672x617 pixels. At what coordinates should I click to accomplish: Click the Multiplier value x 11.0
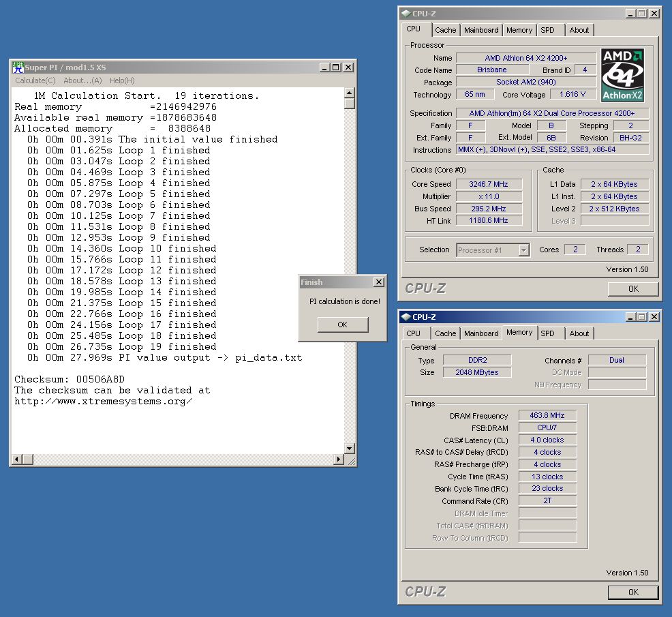click(489, 196)
